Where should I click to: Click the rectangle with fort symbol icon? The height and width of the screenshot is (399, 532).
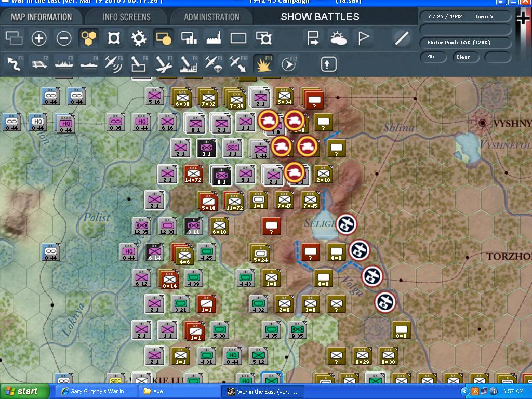263,38
